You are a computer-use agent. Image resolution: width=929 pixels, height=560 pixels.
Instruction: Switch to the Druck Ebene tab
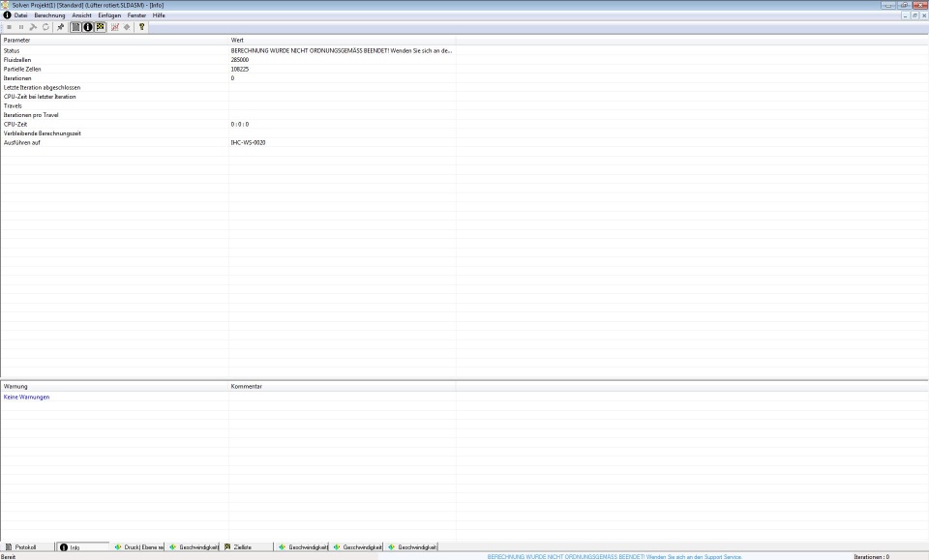(137, 547)
